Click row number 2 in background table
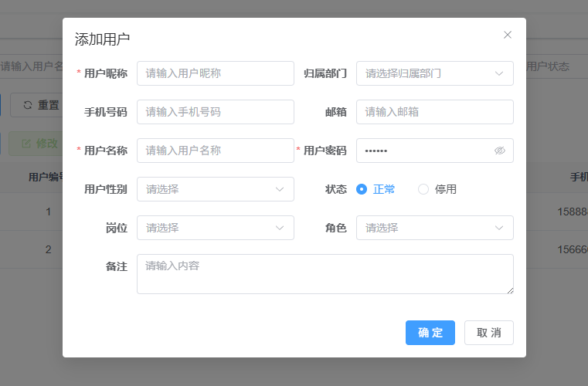The image size is (588, 386). pyautogui.click(x=49, y=249)
